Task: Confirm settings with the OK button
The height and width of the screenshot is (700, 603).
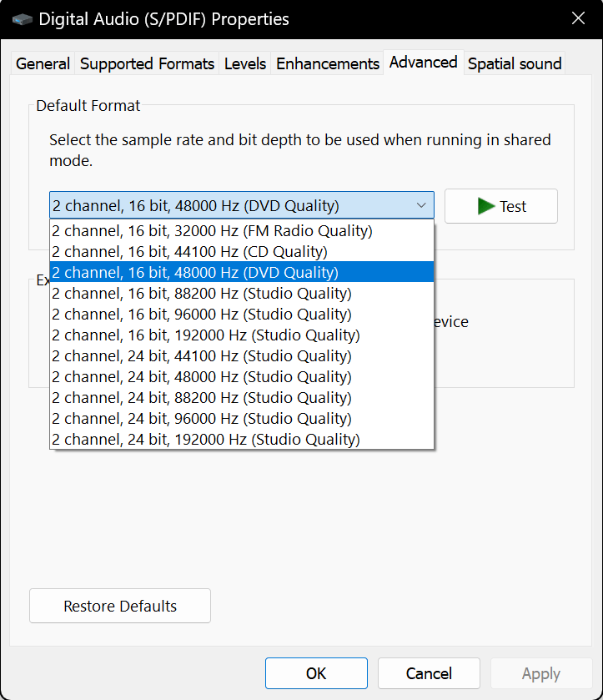Action: click(316, 673)
